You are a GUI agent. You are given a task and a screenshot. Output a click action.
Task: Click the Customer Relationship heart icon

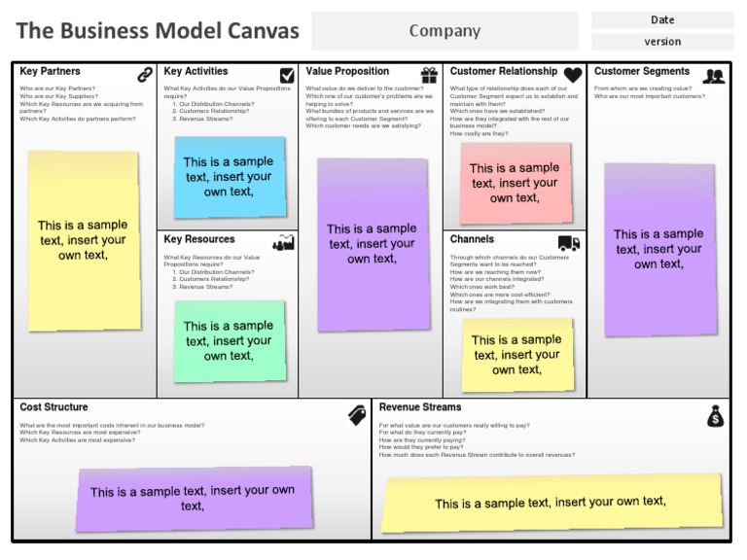pyautogui.click(x=572, y=75)
